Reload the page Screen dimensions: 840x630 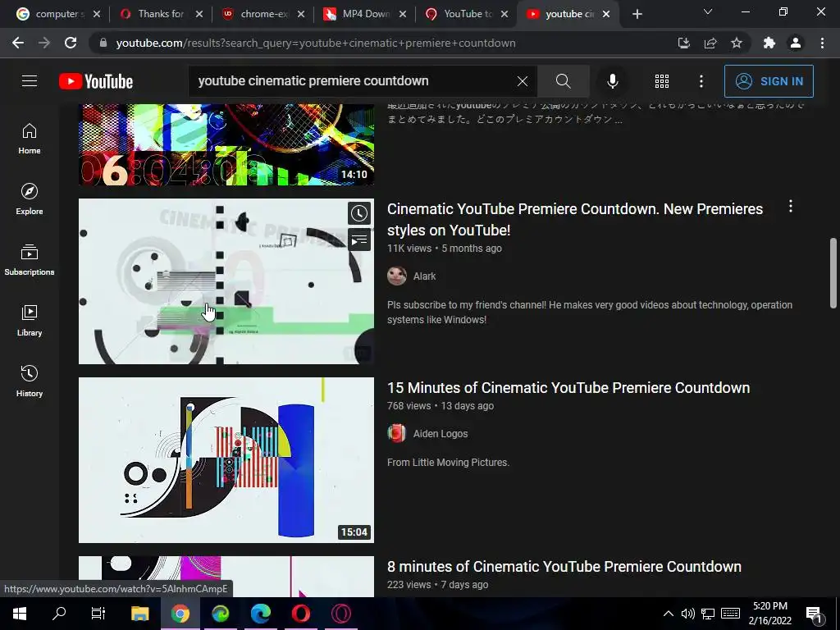[x=71, y=43]
